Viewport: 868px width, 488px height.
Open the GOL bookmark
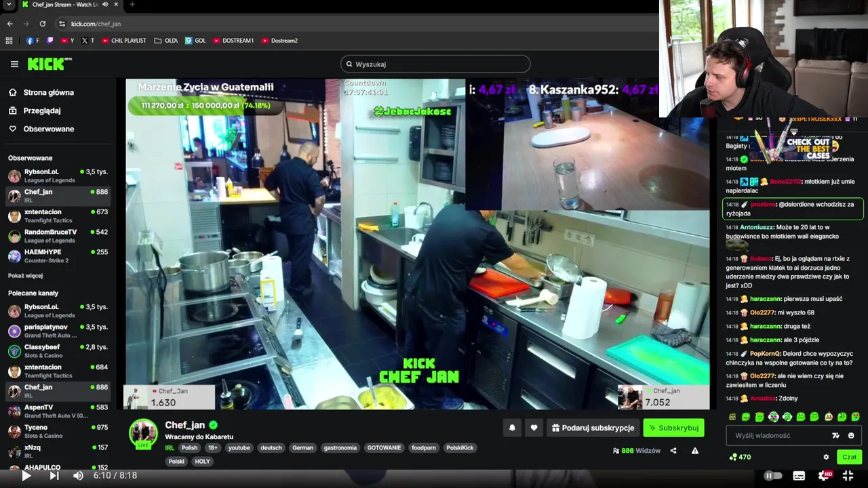(195, 41)
